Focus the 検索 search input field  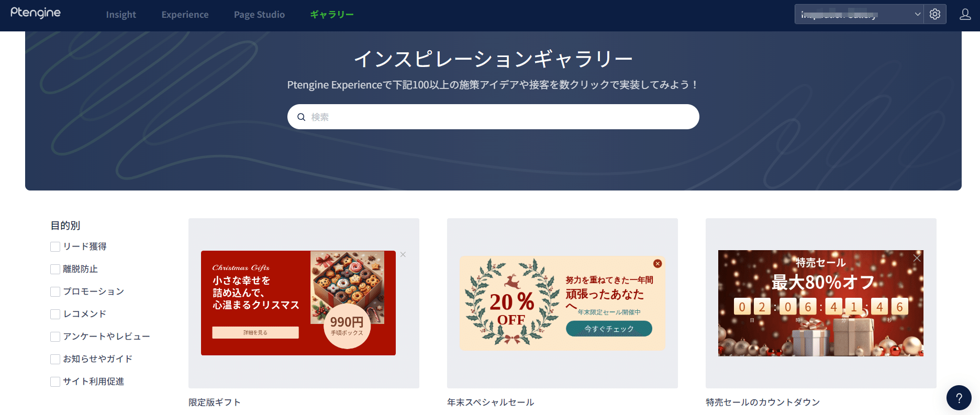(493, 117)
